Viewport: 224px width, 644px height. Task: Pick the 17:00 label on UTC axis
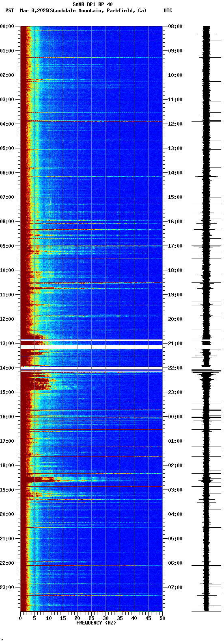(175, 246)
